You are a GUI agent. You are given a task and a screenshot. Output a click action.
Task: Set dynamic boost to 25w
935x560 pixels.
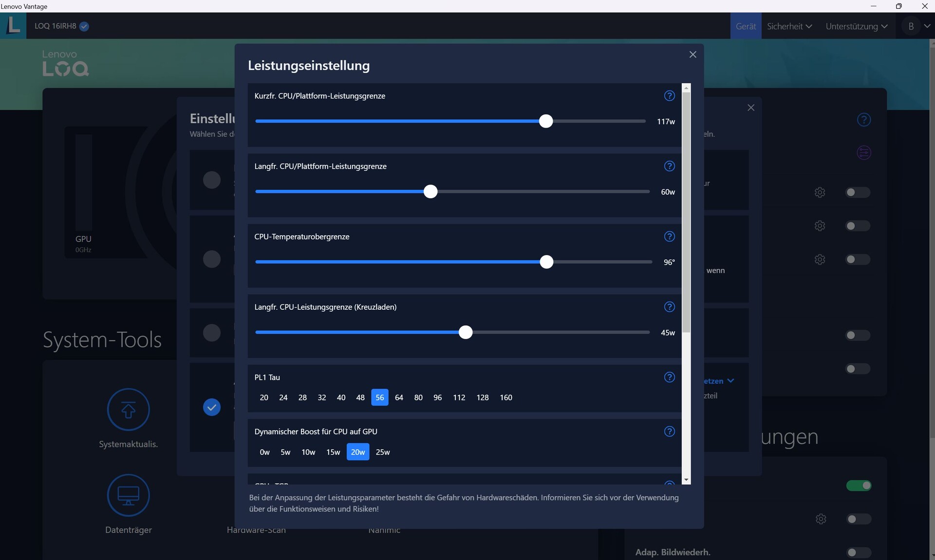click(x=383, y=452)
